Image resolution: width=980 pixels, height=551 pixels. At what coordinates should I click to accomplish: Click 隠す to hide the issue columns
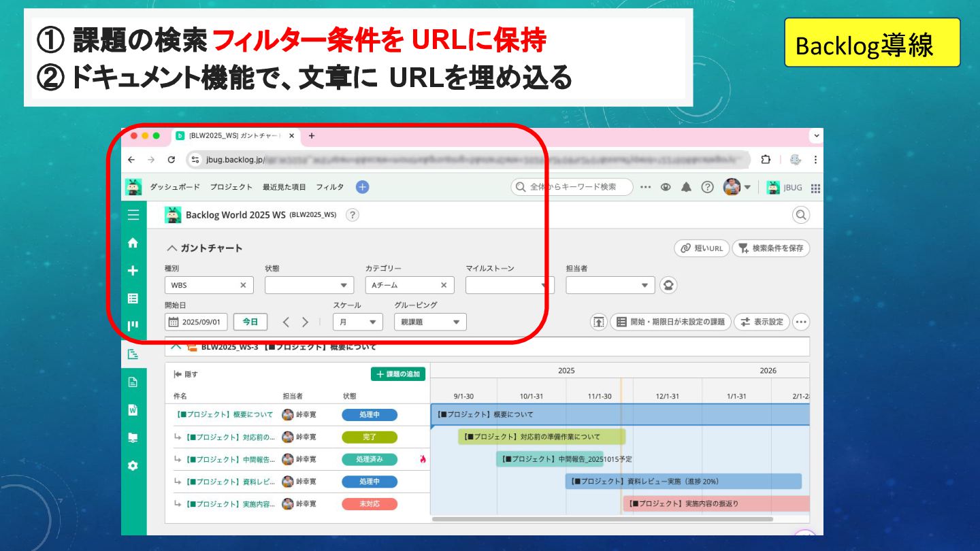click(186, 374)
